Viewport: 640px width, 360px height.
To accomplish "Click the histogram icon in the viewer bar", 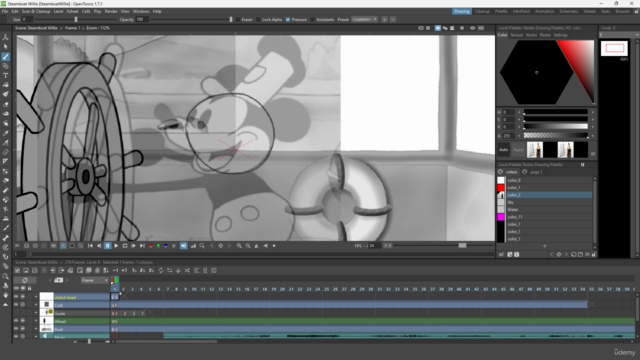I will coord(193,246).
